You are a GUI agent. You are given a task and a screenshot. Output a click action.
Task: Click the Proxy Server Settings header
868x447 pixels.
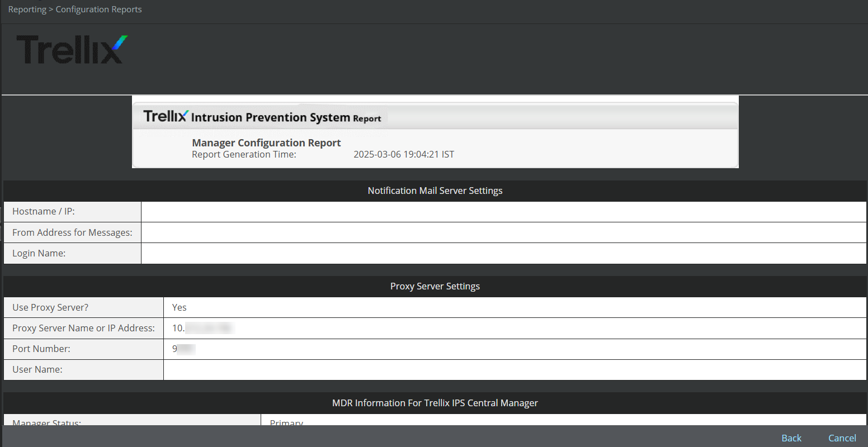click(435, 287)
